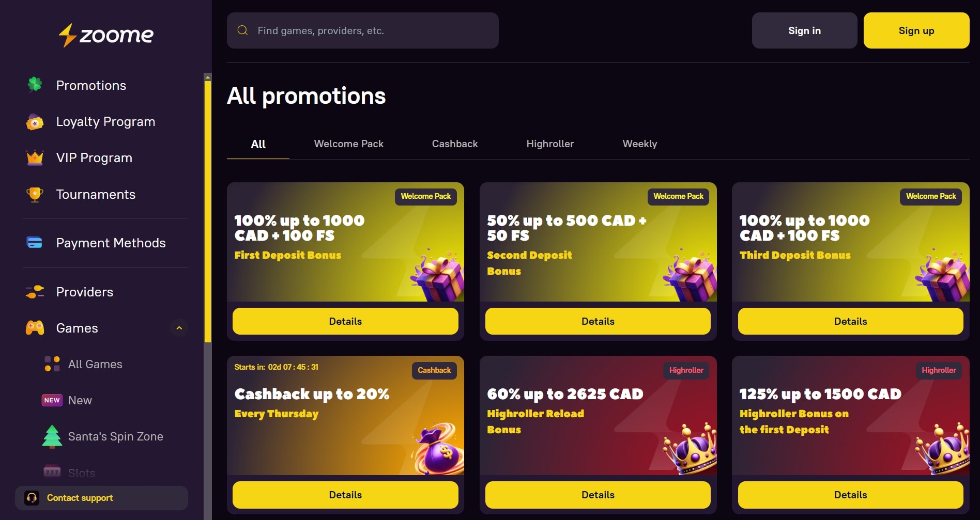Collapse the Games submenu chevron

[179, 328]
